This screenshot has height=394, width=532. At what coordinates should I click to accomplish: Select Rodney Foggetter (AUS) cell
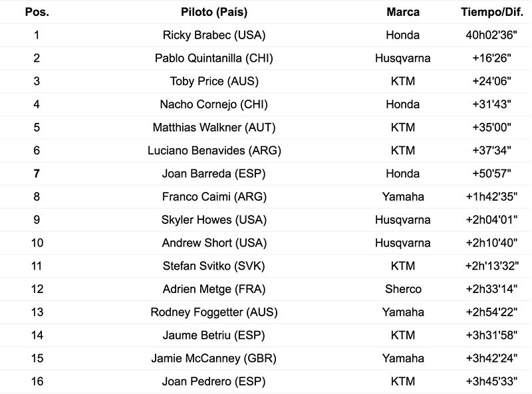(214, 312)
